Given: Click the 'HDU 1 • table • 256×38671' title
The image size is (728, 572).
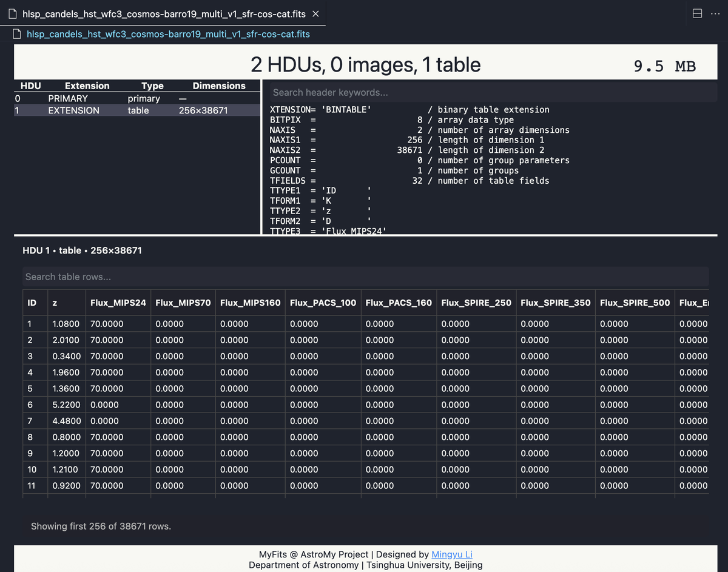Looking at the screenshot, I should [82, 251].
